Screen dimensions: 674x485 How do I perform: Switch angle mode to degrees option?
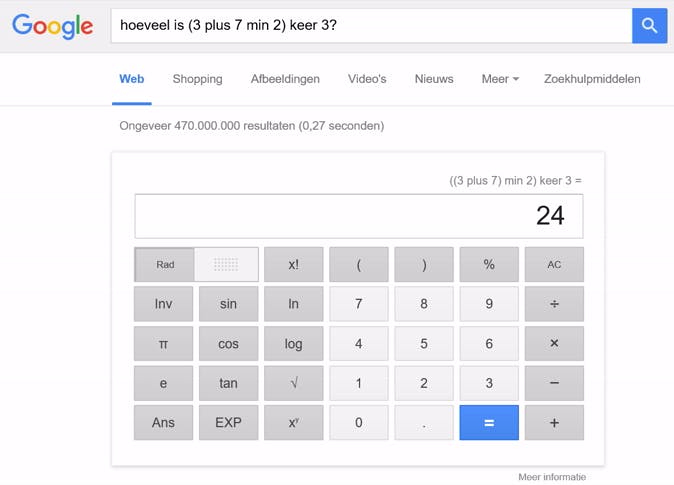coord(226,265)
